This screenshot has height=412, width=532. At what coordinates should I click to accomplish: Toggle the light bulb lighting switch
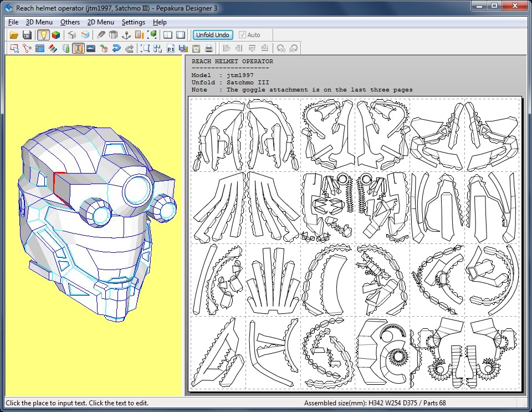pos(43,35)
